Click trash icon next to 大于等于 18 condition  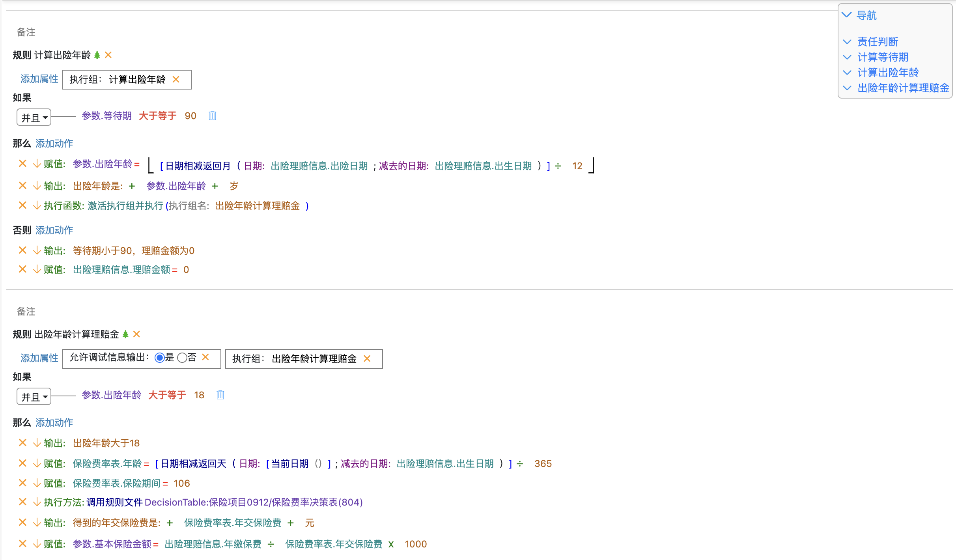(x=220, y=395)
